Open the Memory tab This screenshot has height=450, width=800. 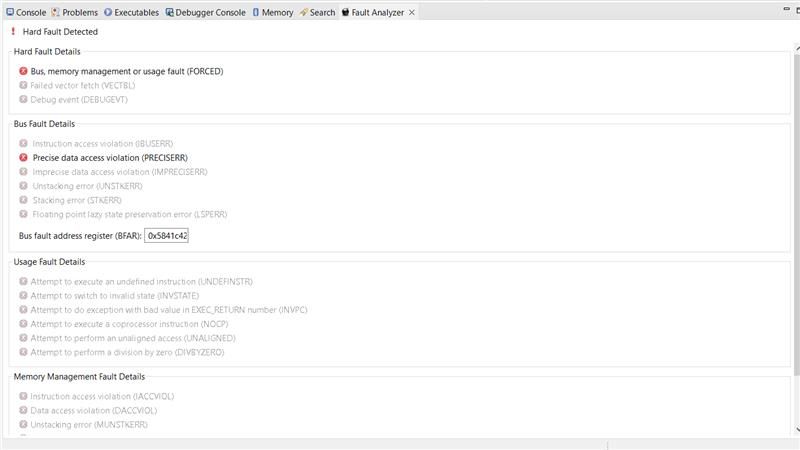click(272, 12)
